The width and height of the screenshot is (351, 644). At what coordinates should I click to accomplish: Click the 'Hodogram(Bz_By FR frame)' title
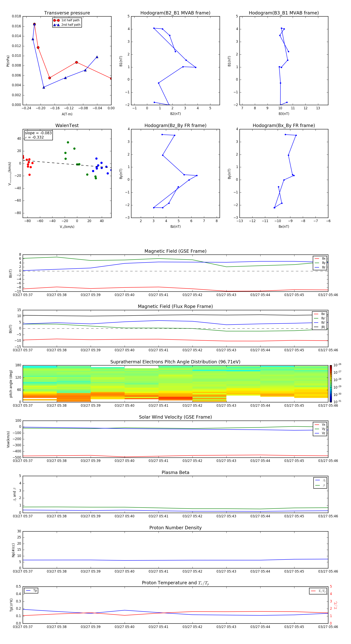tap(175, 125)
